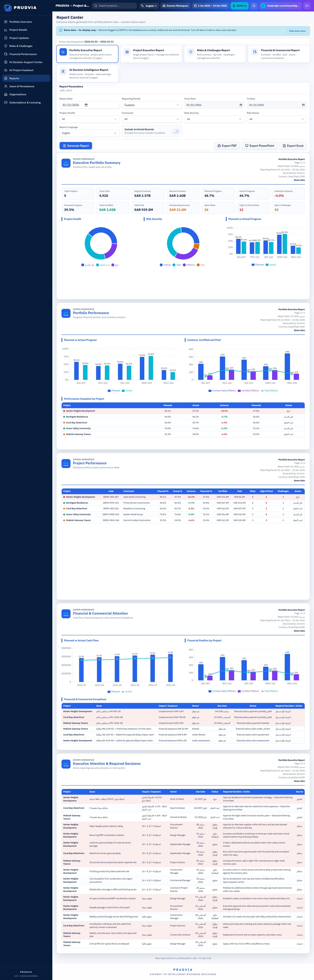Viewport: 314px width, 980px height.
Task: Click the Hide demo data button
Action: coord(297,31)
